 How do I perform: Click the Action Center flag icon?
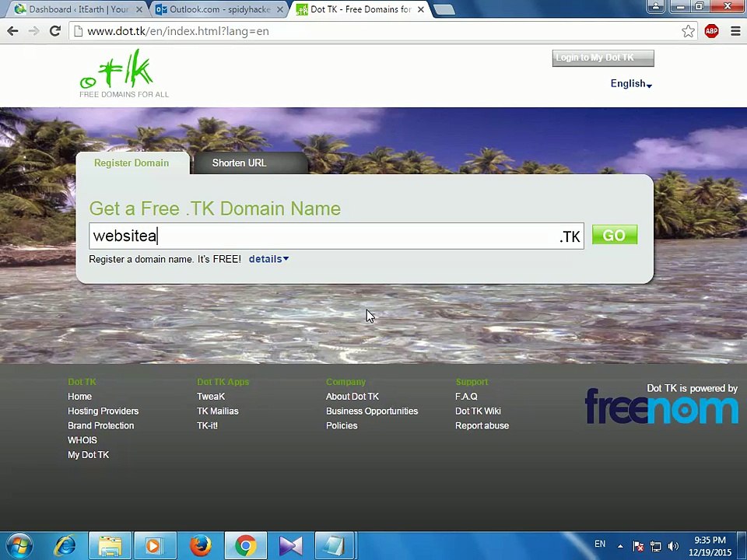coord(638,546)
